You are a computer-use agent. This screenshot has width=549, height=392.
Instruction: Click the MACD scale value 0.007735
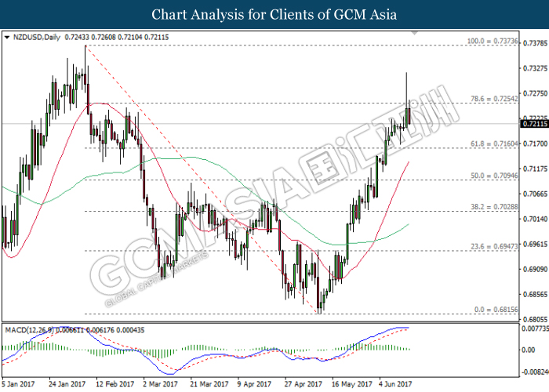[x=535, y=328]
